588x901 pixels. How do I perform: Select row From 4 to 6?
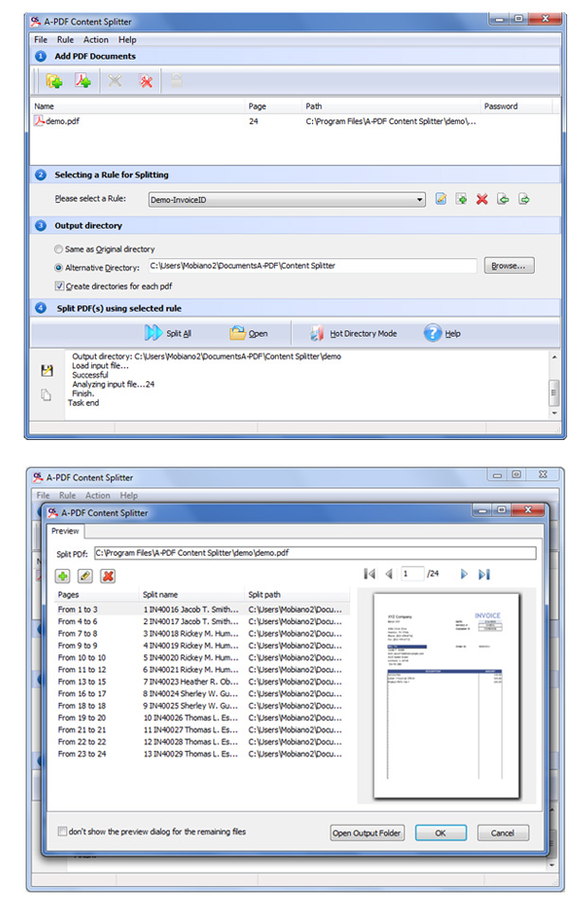(201, 621)
